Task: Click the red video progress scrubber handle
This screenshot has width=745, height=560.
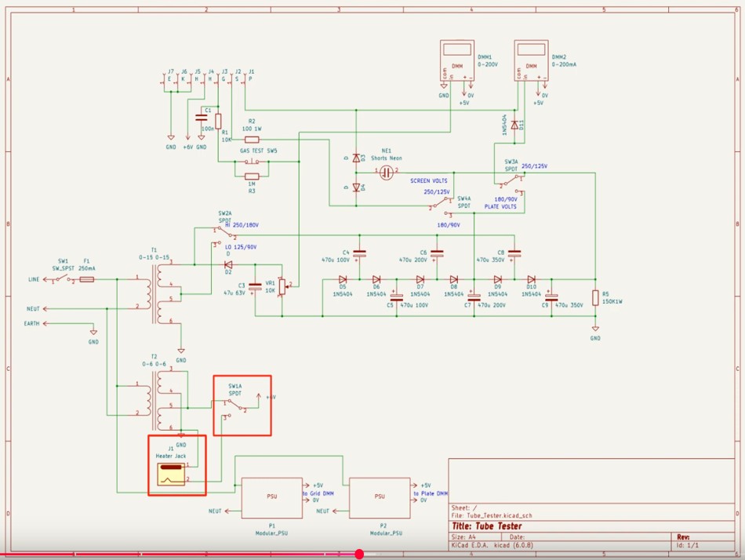Action: [359, 554]
